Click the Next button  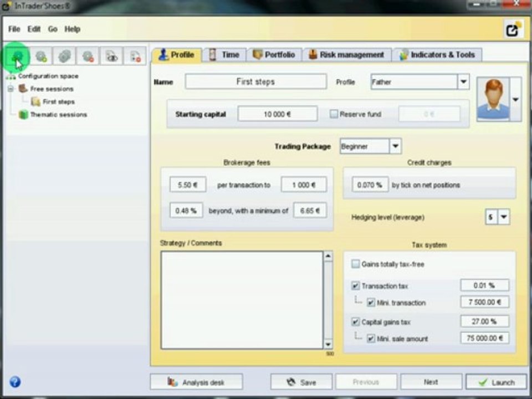[431, 382]
